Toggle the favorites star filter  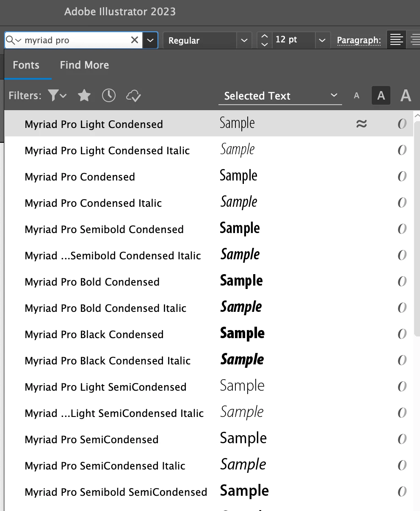84,95
